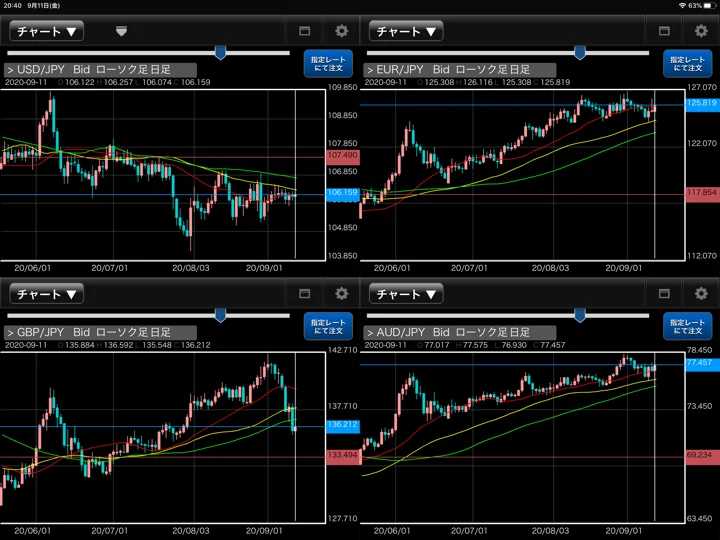The width and height of the screenshot is (720, 540).
Task: Click the EUR/JPY chart scroll slider handle
Action: coord(580,53)
